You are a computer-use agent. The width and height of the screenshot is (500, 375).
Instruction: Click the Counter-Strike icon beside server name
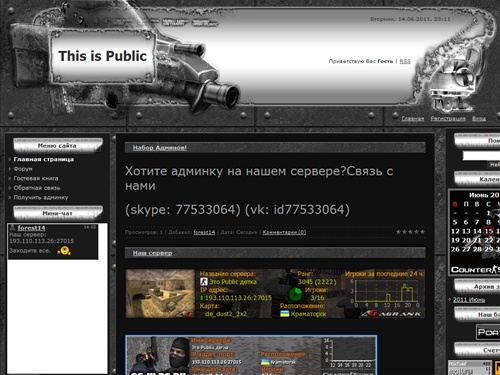[x=203, y=282]
